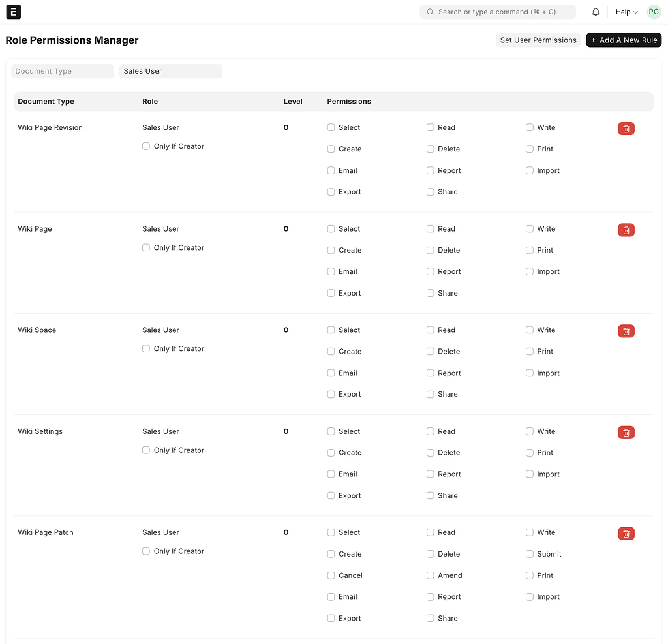Delete the Wiki Page Revision rule
This screenshot has height=644, width=668.
(x=626, y=129)
